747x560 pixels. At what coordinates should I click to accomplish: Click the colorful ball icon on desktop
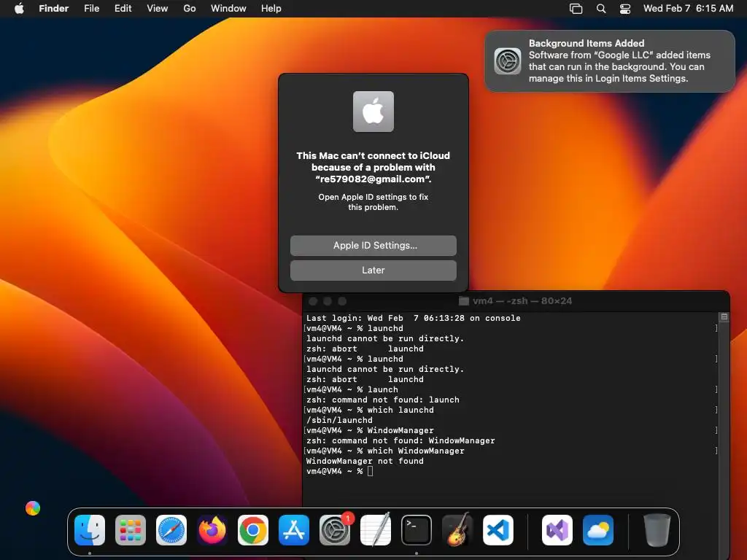tap(33, 508)
